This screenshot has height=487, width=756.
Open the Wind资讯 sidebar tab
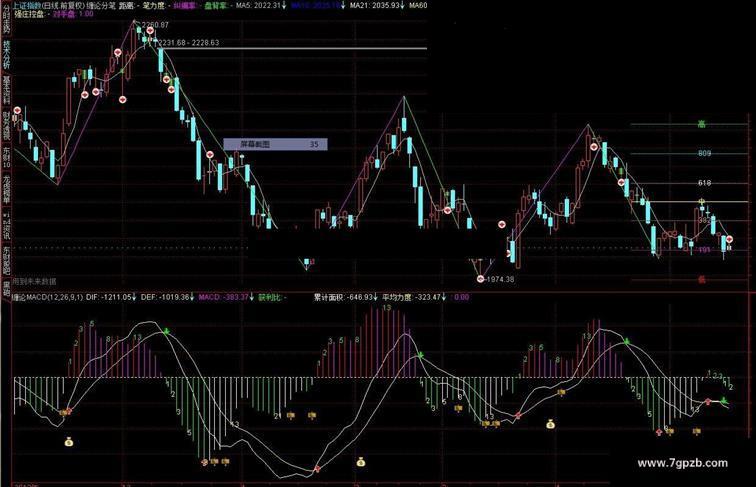[x=6, y=226]
